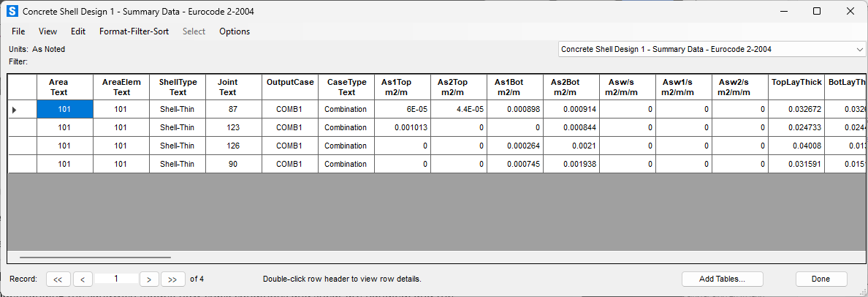Click the SAFE application icon in title bar
Screen dimensions: 868x297
click(12, 11)
